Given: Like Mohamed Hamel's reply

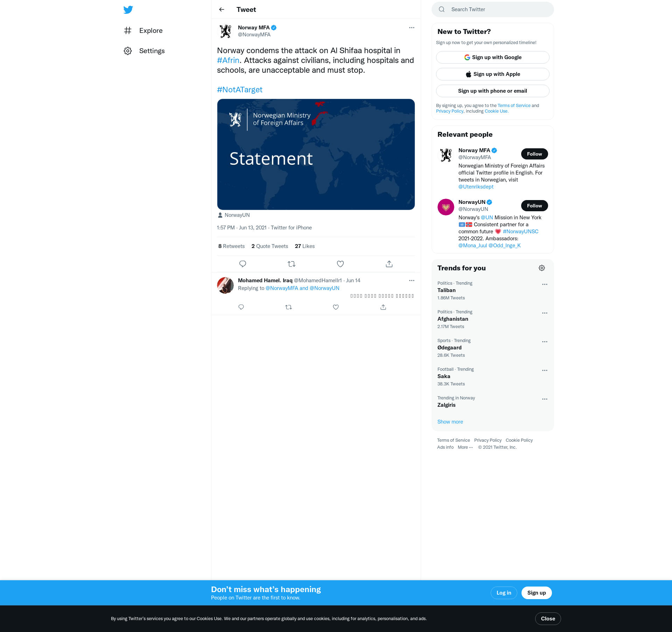Looking at the screenshot, I should click(336, 307).
